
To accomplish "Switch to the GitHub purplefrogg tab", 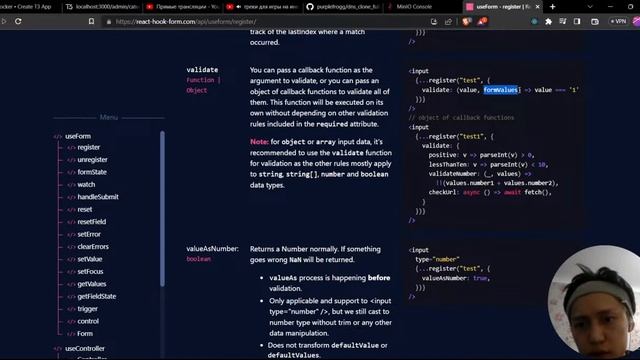I will click(343, 7).
